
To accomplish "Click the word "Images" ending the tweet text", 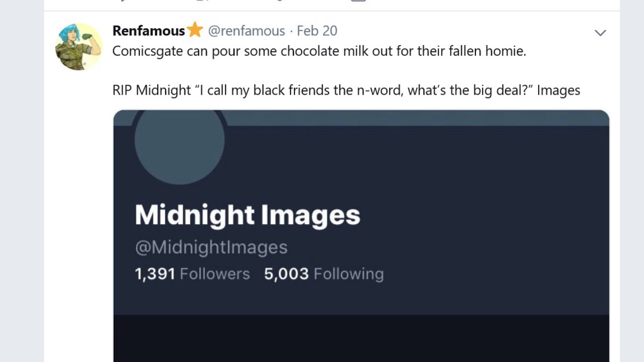I will (558, 90).
